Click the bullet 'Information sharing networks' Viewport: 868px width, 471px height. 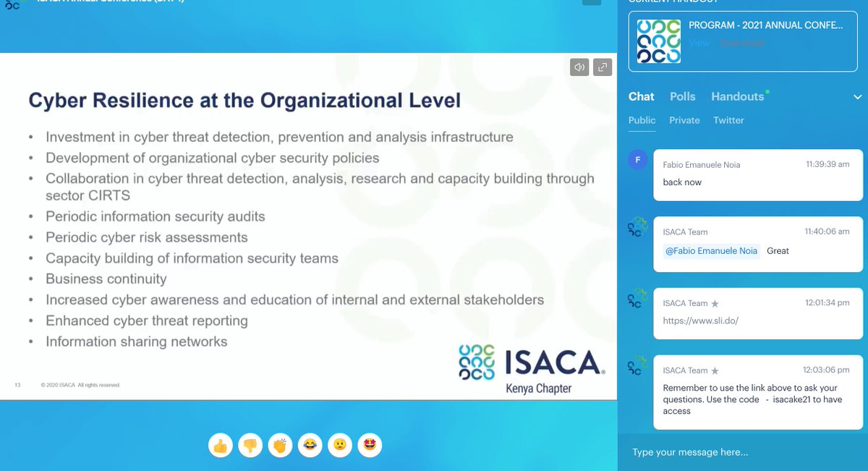tap(136, 341)
